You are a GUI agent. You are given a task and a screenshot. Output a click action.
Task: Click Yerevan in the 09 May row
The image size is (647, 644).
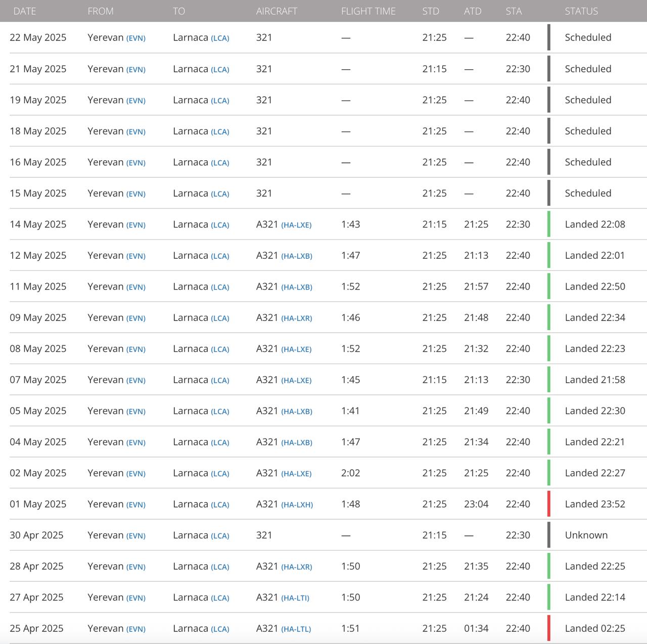106,317
